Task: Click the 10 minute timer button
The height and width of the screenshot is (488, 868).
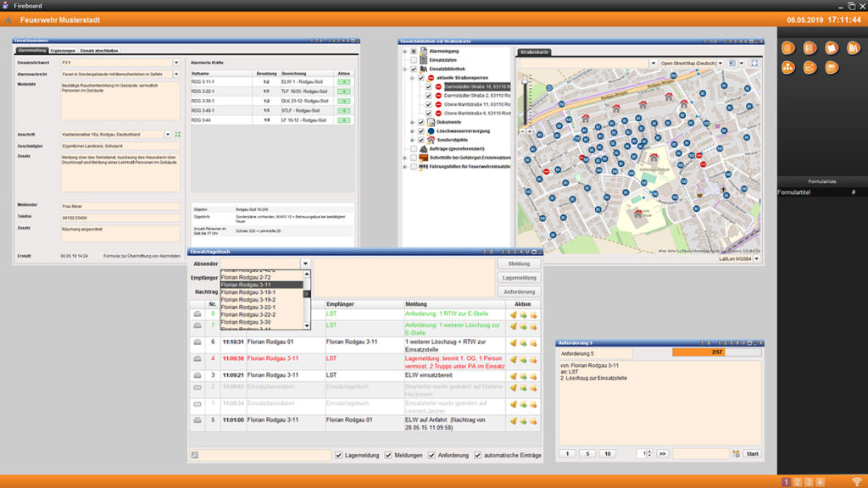Action: point(607,454)
